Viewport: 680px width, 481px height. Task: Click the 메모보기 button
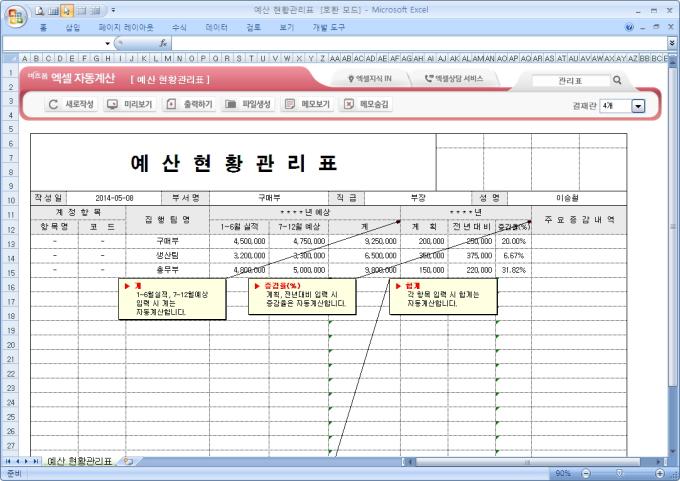pos(307,104)
